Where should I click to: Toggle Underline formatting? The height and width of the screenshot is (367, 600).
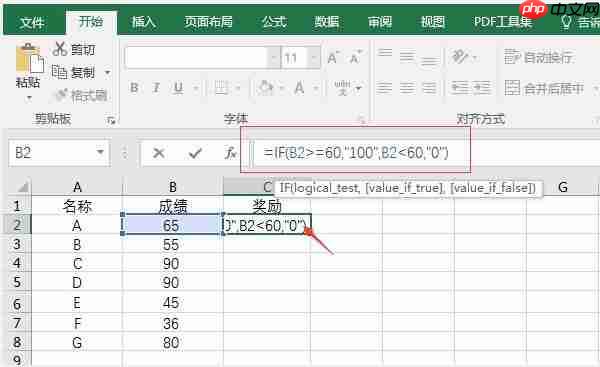pos(178,88)
